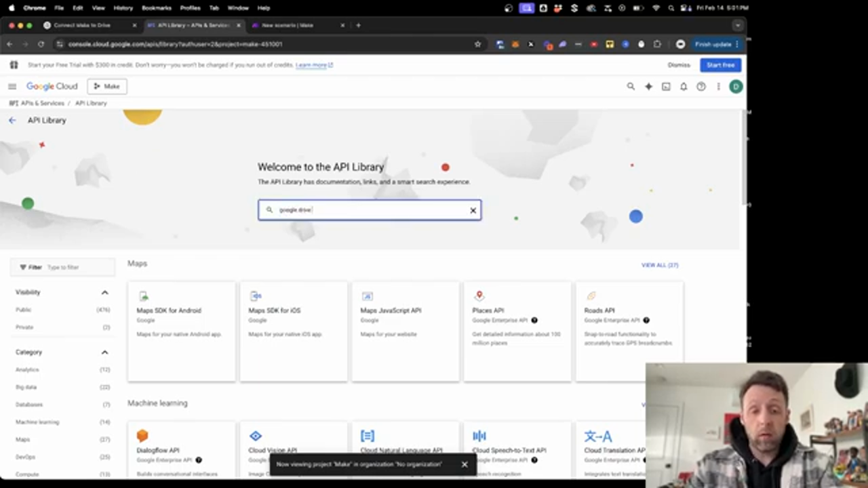Go back using the API Library arrow
The image size is (868, 488).
coord(12,120)
